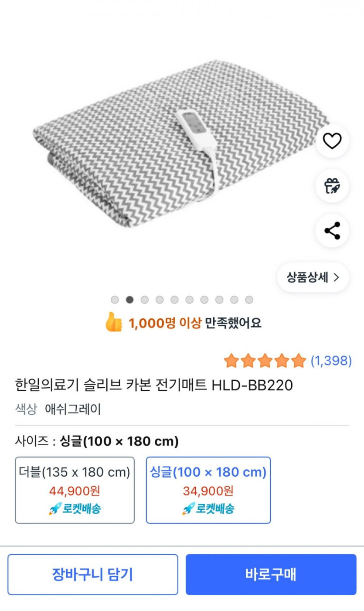The width and height of the screenshot is (364, 611).
Task: Tap the 로켓배송 rocket icon under 더블
Action: (54, 509)
